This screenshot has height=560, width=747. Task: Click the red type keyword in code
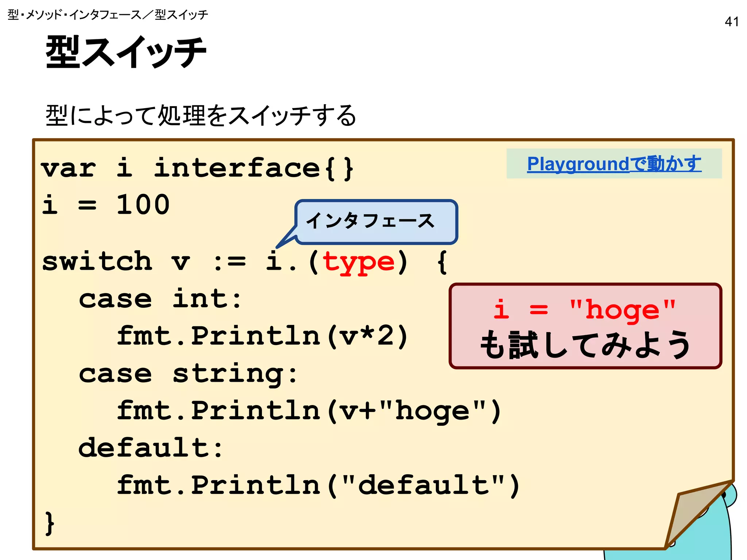[359, 262]
